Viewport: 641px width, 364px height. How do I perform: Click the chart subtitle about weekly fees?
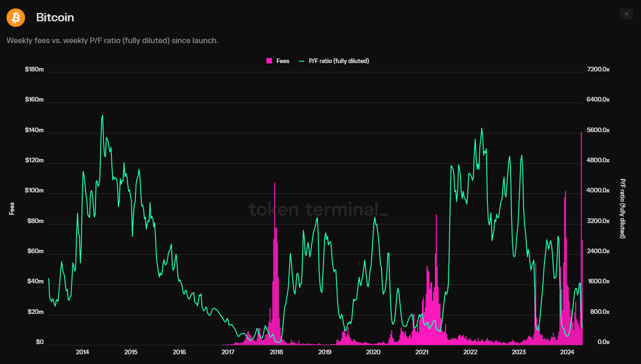pyautogui.click(x=112, y=40)
